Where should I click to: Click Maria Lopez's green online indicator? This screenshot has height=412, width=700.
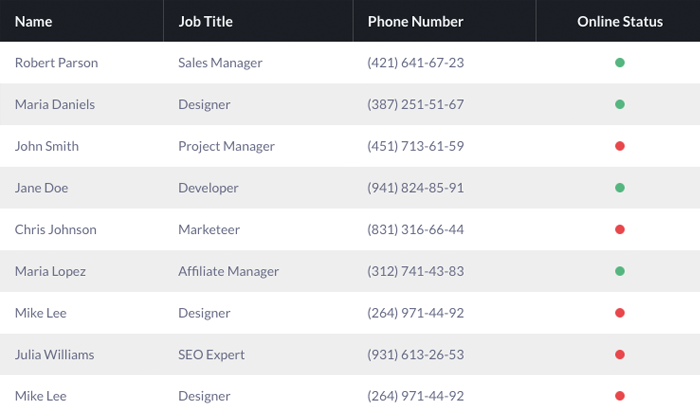coord(620,271)
